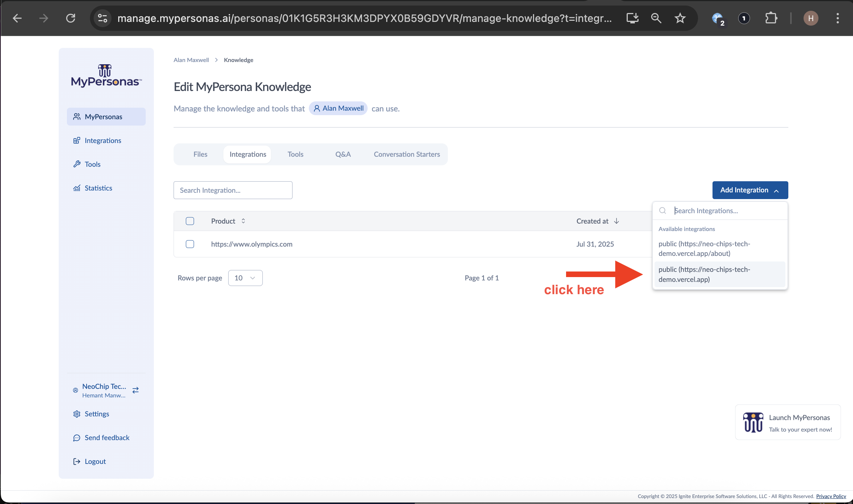Bookmark this page with the star icon

click(680, 18)
